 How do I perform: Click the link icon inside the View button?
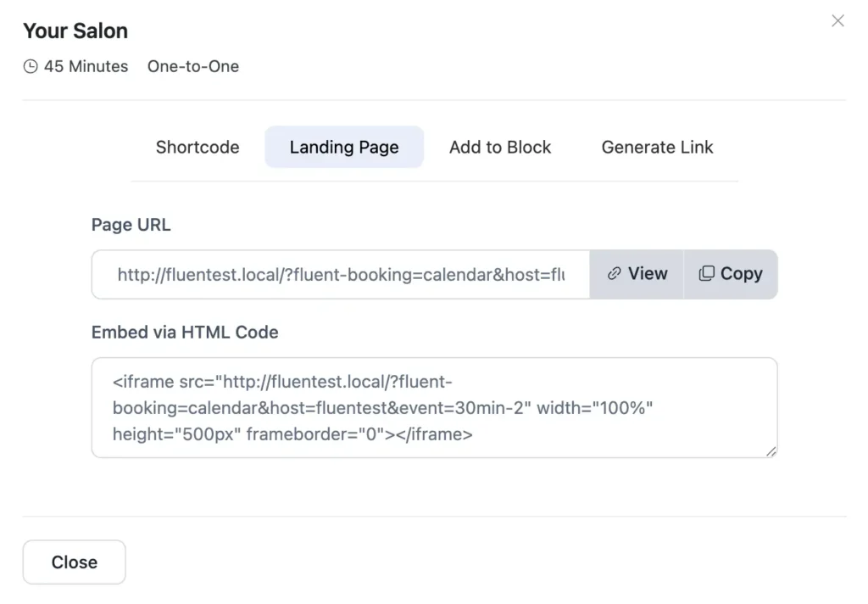coord(614,273)
